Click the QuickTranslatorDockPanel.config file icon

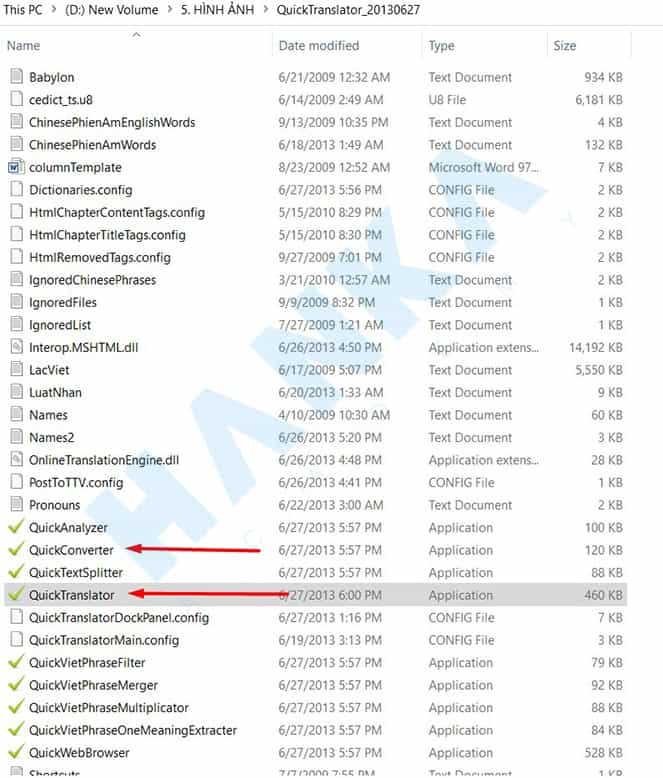16,617
